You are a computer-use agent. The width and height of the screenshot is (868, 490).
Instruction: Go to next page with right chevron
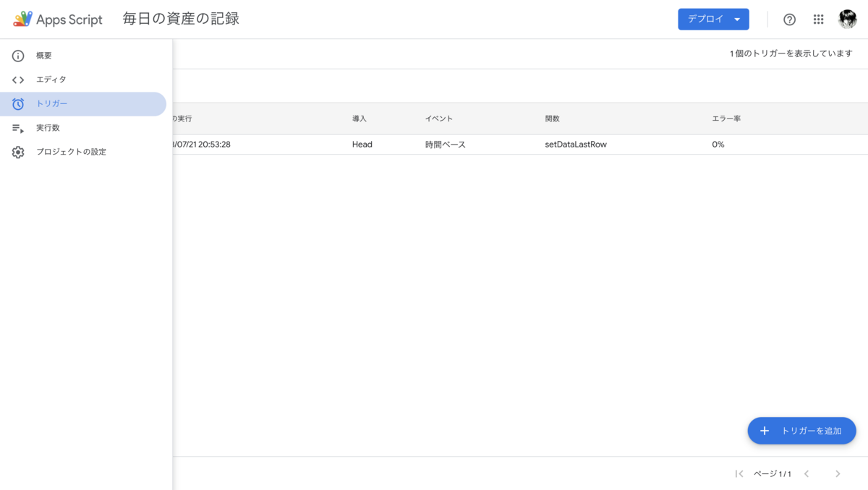pyautogui.click(x=838, y=473)
